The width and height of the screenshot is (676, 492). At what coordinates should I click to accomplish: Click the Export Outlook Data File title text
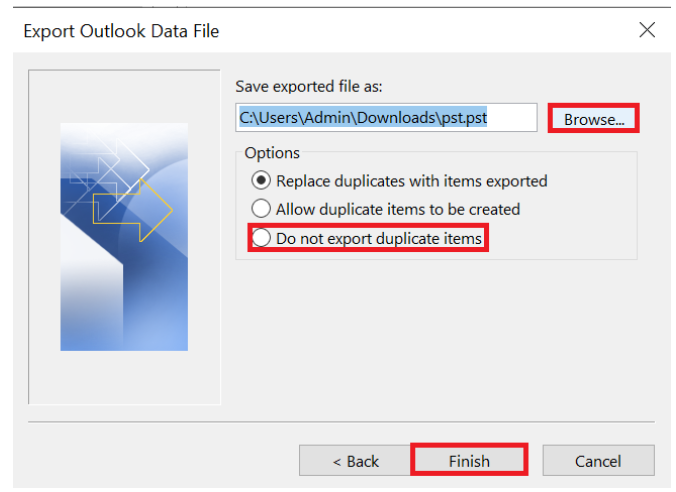pyautogui.click(x=121, y=31)
